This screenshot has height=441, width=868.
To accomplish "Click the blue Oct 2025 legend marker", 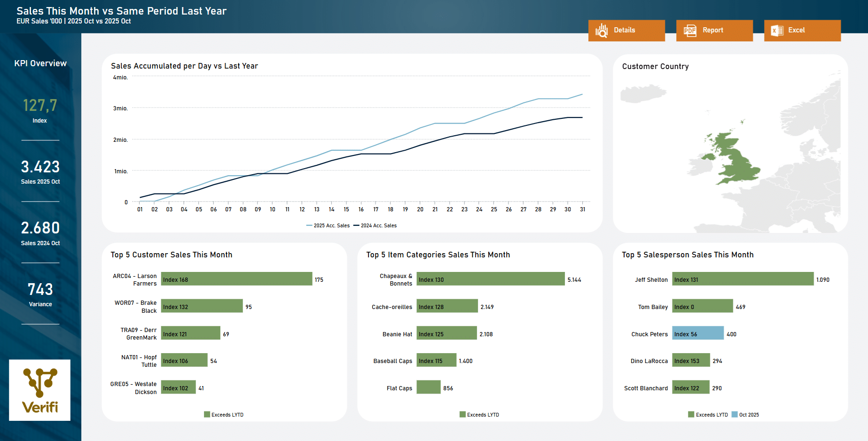I will click(x=734, y=415).
